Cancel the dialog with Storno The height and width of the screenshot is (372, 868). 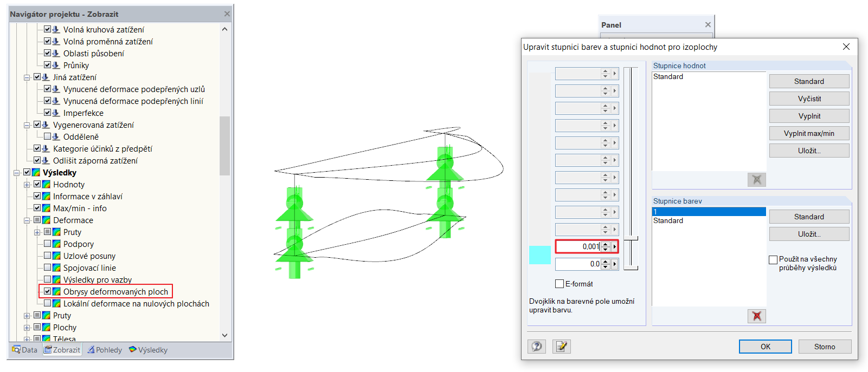pyautogui.click(x=825, y=347)
